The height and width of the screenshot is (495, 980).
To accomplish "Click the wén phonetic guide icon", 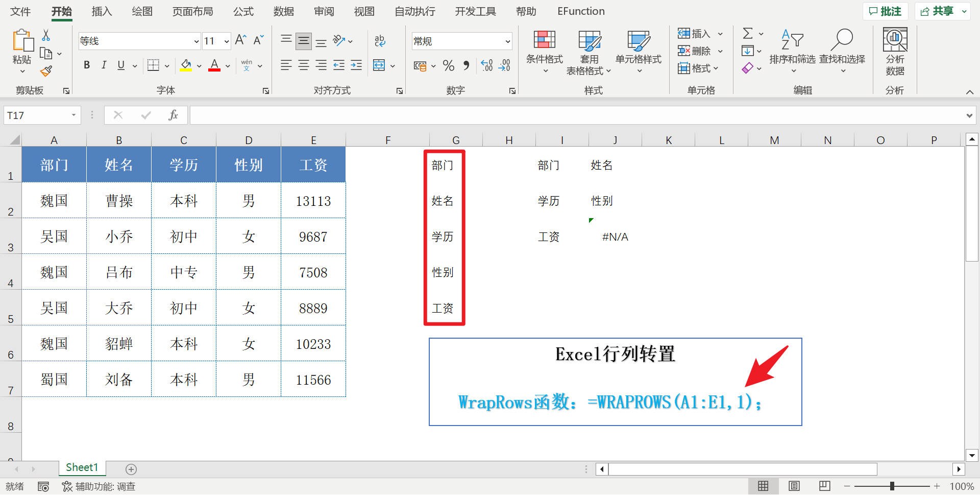I will pos(247,65).
